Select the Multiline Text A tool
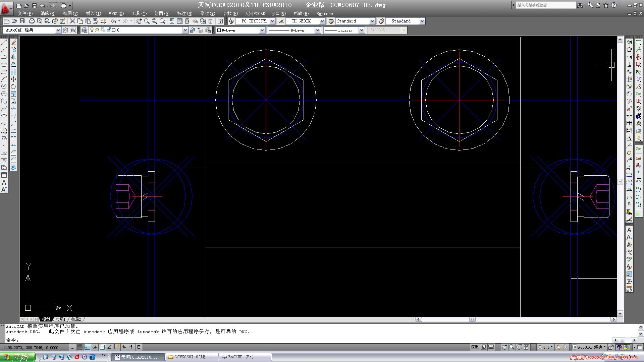 pos(4,183)
